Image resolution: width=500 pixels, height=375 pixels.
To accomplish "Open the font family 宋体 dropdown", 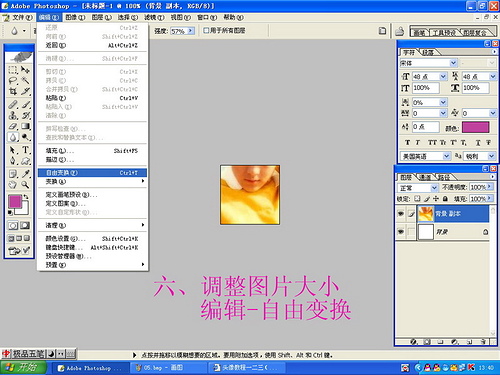I will (453, 63).
